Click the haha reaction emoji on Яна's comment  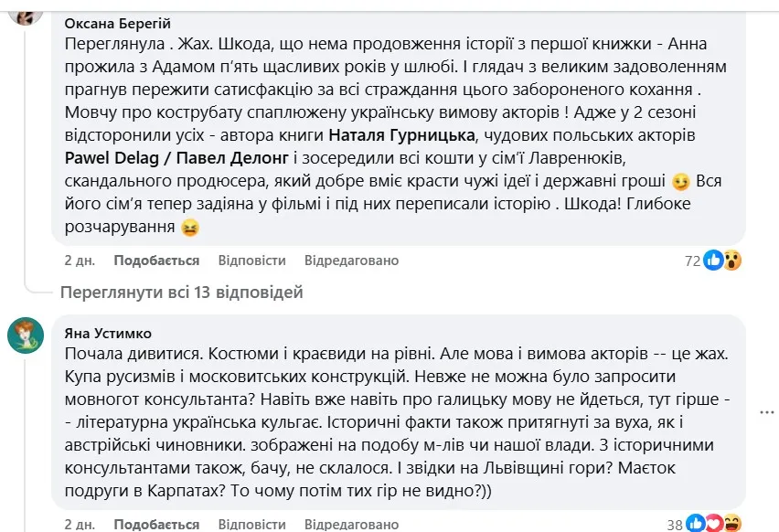coord(731,524)
